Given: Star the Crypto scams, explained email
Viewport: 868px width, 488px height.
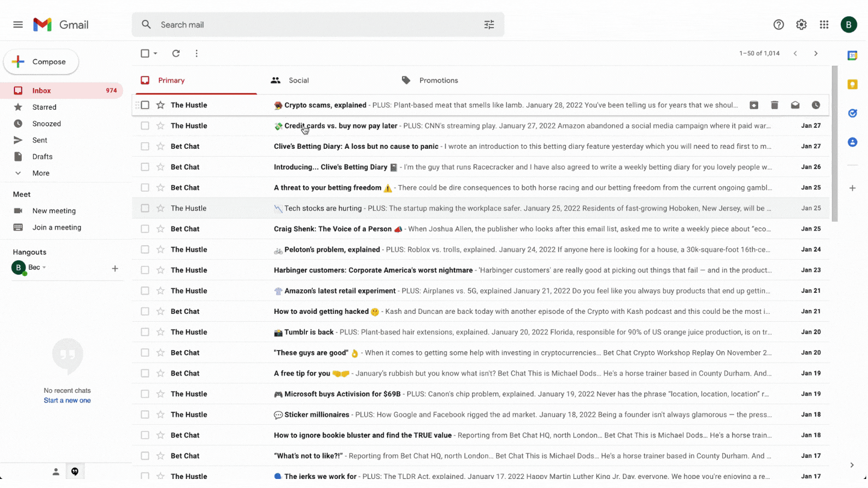Looking at the screenshot, I should [160, 105].
